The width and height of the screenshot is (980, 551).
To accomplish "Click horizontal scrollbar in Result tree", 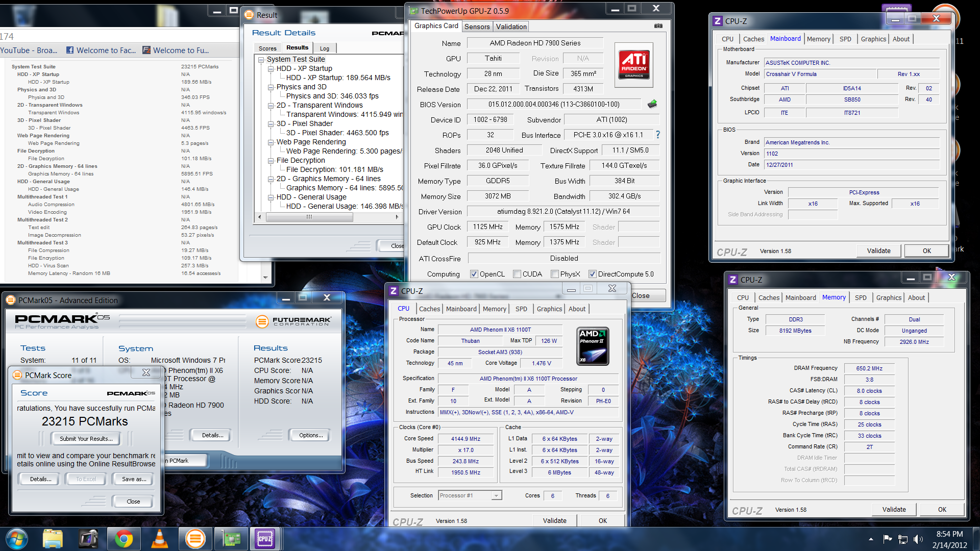I will pyautogui.click(x=309, y=217).
